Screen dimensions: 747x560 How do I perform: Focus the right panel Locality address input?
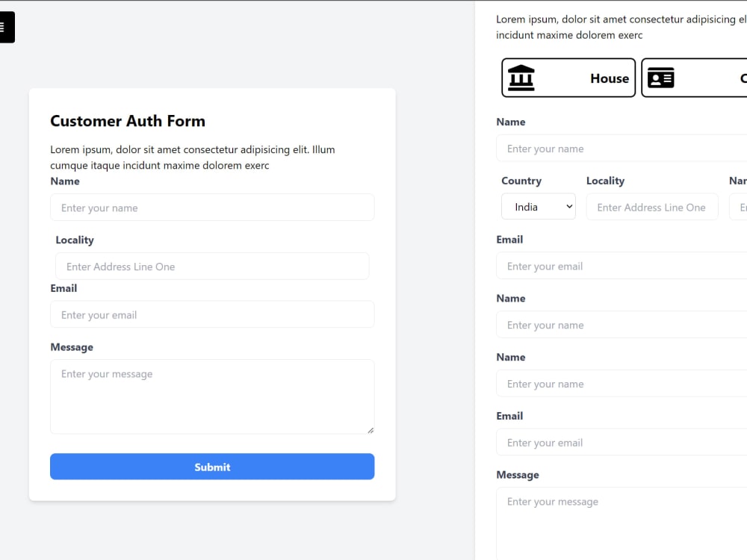tap(652, 207)
